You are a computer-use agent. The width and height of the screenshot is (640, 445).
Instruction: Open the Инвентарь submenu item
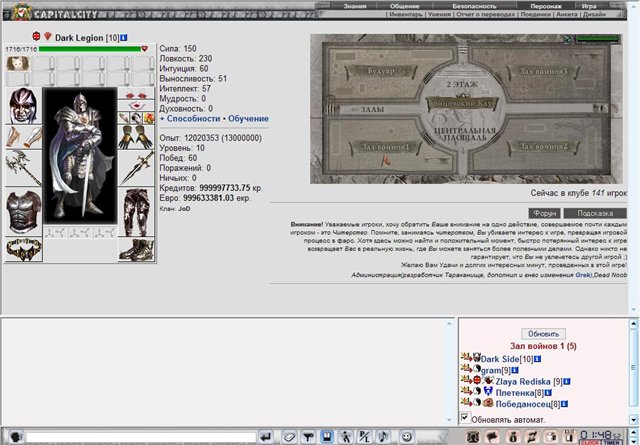pyautogui.click(x=406, y=14)
